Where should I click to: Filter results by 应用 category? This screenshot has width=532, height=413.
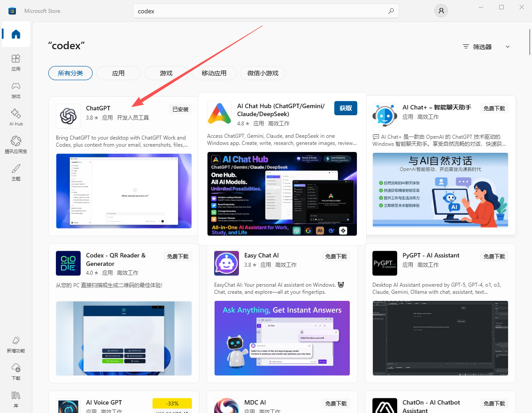point(118,73)
